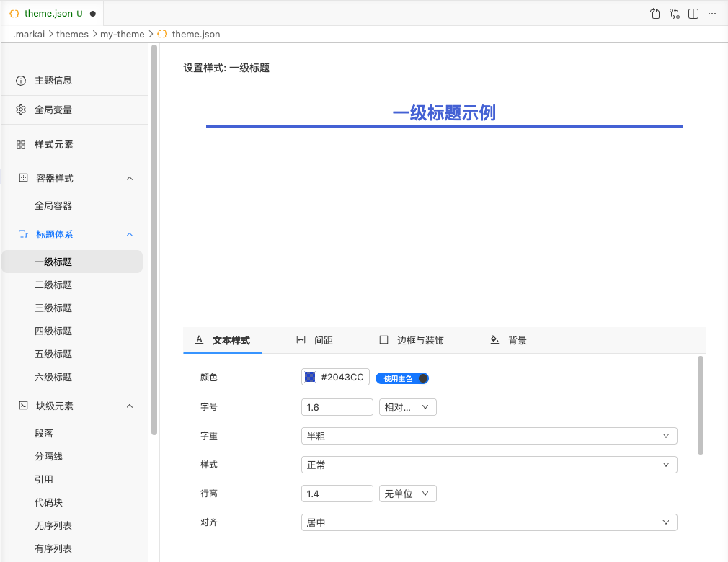Screen dimensions: 728x562
Task: Click the 文本样式 text underline icon
Action: [x=199, y=340]
